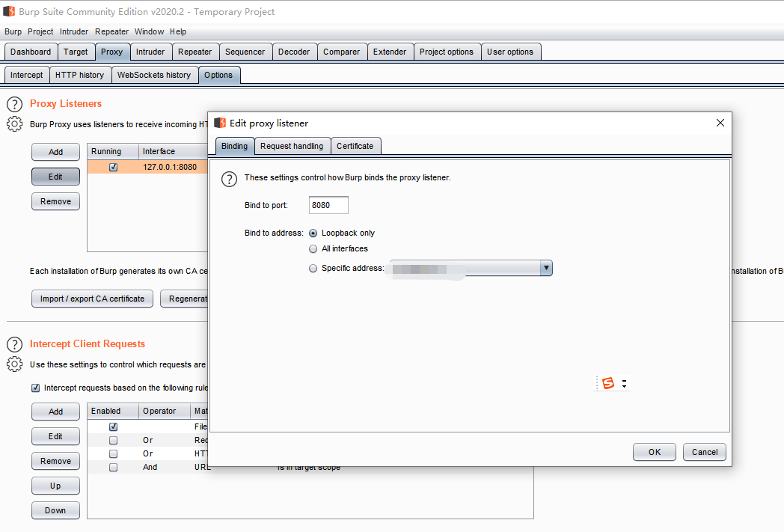
Task: Click Running column header in listeners table
Action: click(x=113, y=151)
